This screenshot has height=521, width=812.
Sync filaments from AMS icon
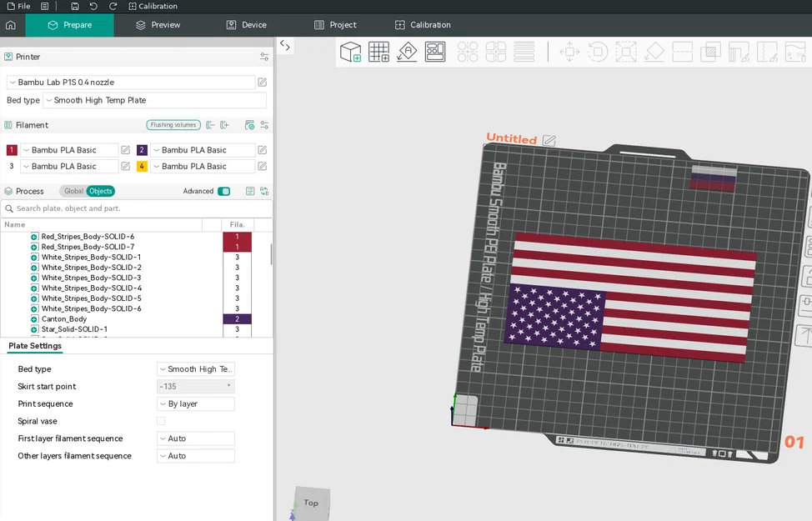click(249, 125)
